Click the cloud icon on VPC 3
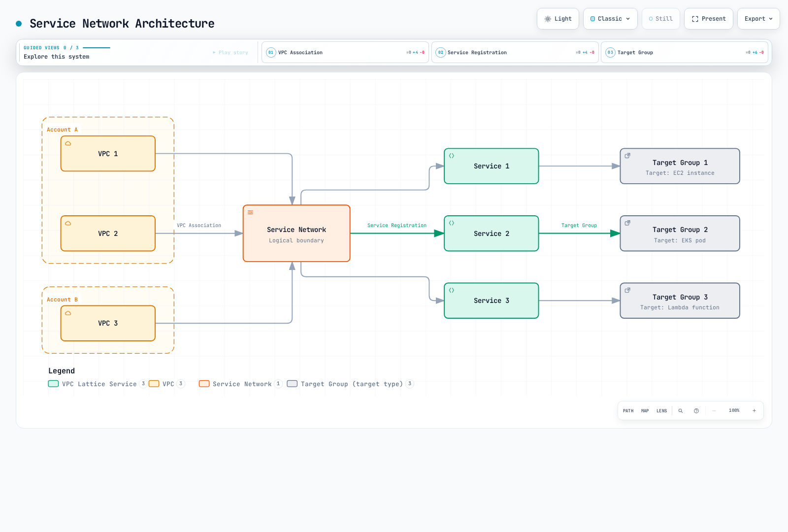The height and width of the screenshot is (532, 788). coord(68,313)
